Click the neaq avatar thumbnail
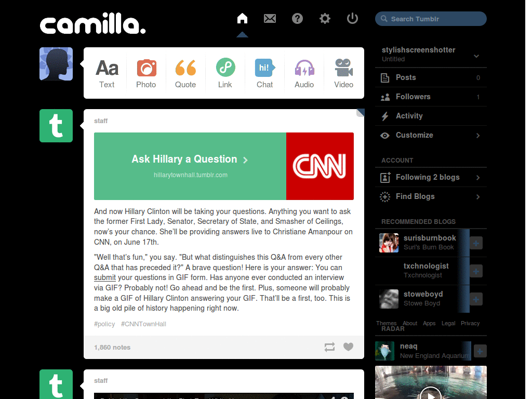 point(385,351)
